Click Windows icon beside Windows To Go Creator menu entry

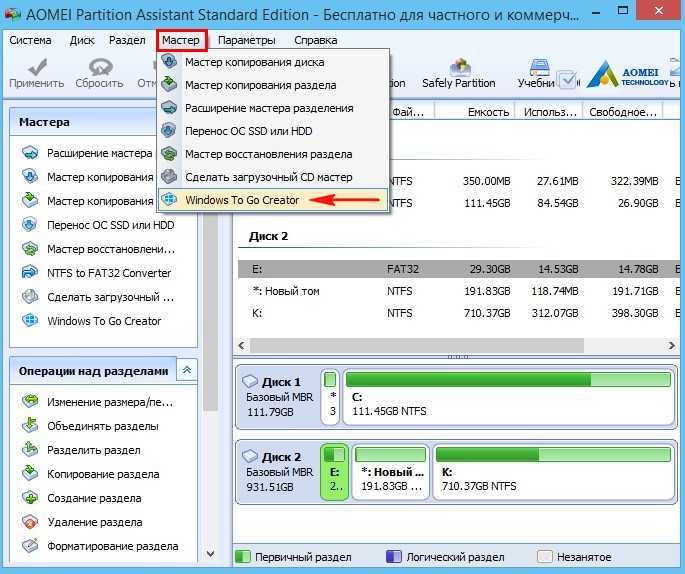(x=169, y=200)
